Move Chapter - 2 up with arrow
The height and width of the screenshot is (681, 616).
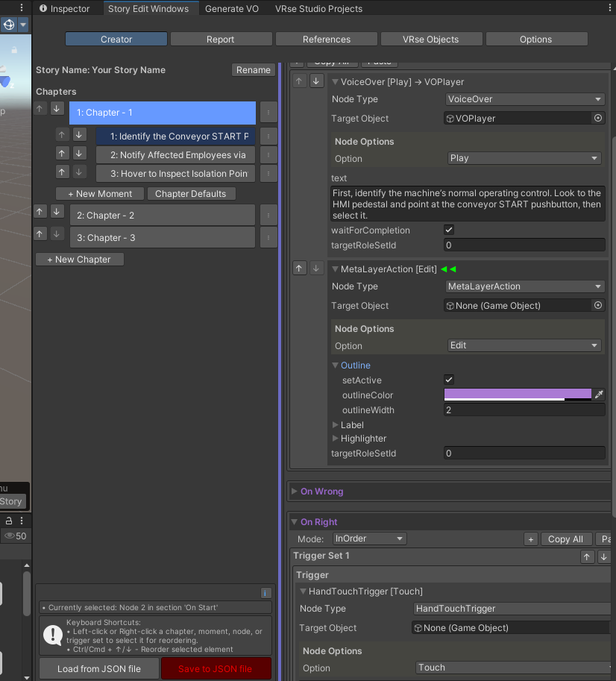tap(40, 212)
